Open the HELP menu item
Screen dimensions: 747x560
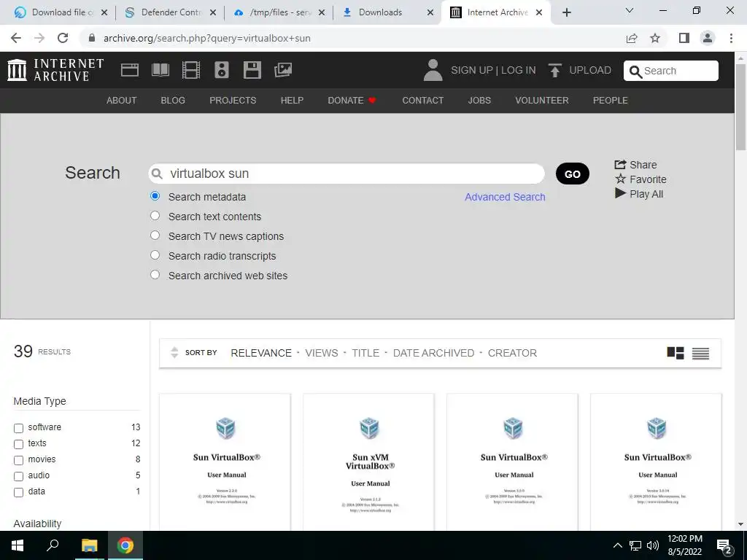coord(292,101)
